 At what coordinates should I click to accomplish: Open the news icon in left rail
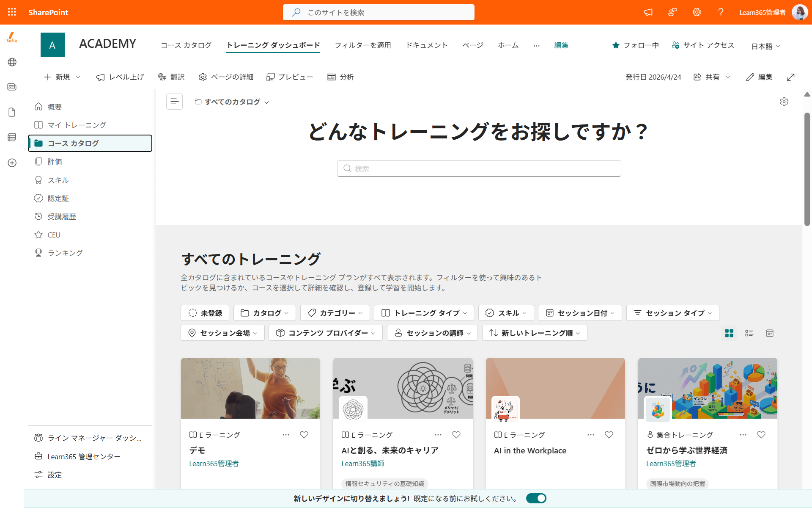[x=12, y=87]
